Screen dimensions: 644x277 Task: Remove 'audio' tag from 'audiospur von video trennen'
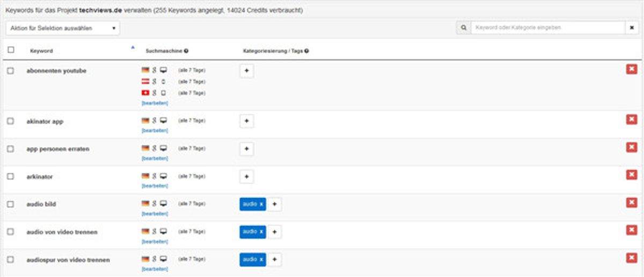point(261,259)
